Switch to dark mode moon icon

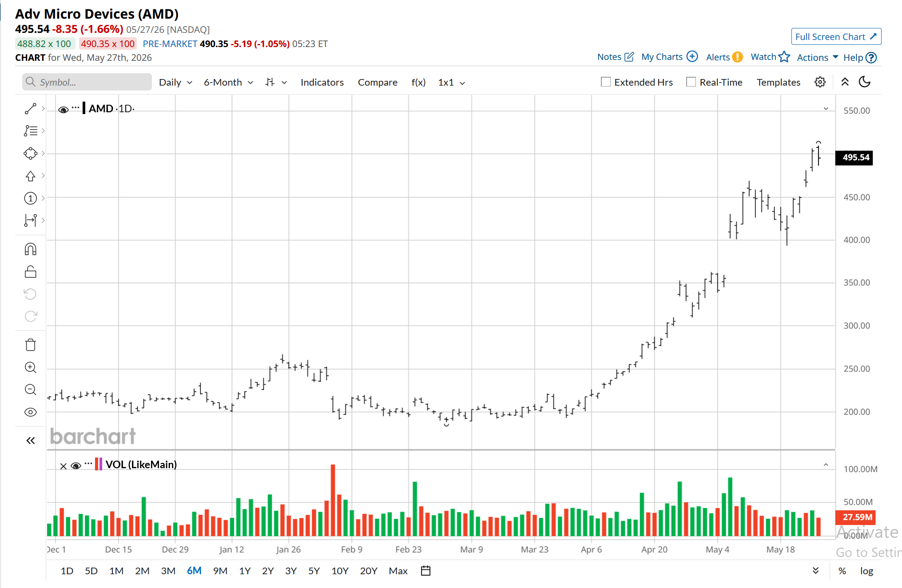(x=864, y=82)
